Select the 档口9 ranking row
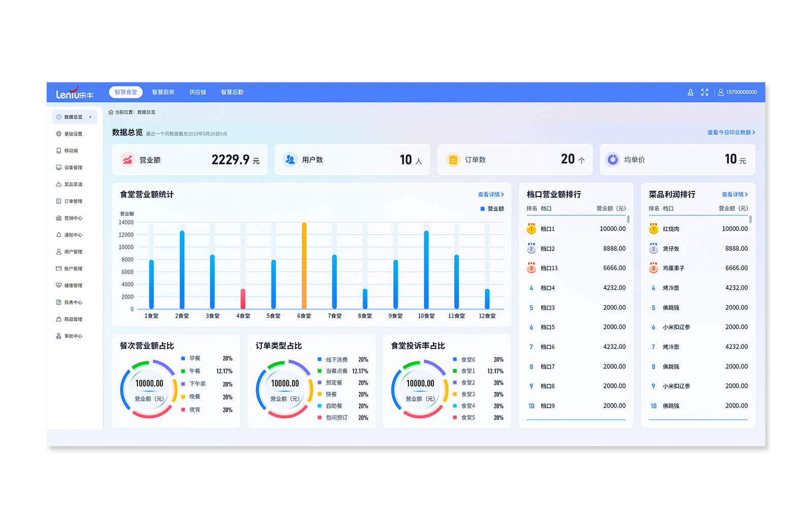 click(576, 406)
